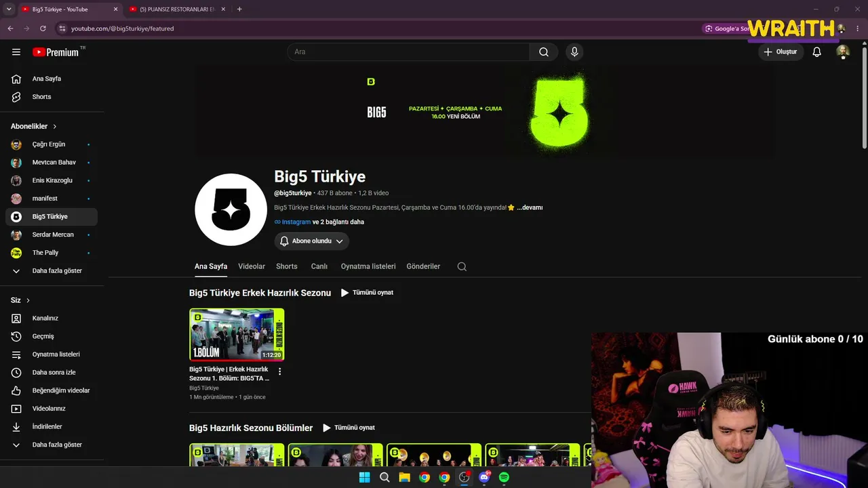
Task: Go back in browser history
Action: (10, 28)
